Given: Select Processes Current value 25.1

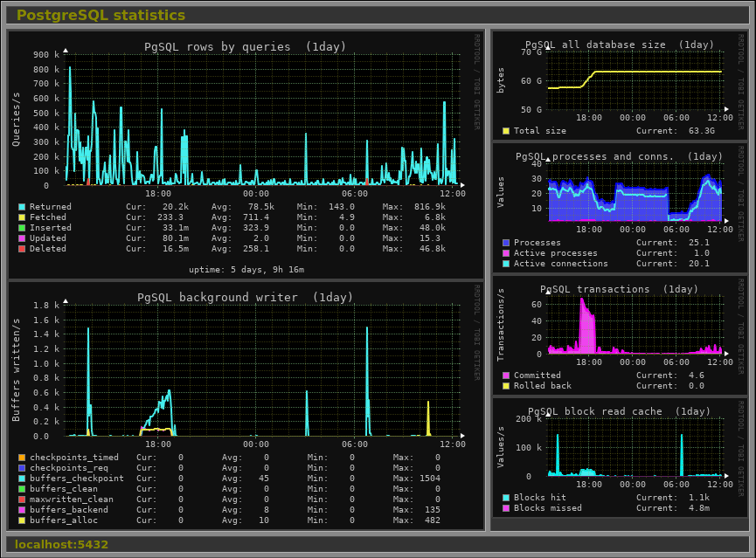Looking at the screenshot, I should click(x=698, y=243).
